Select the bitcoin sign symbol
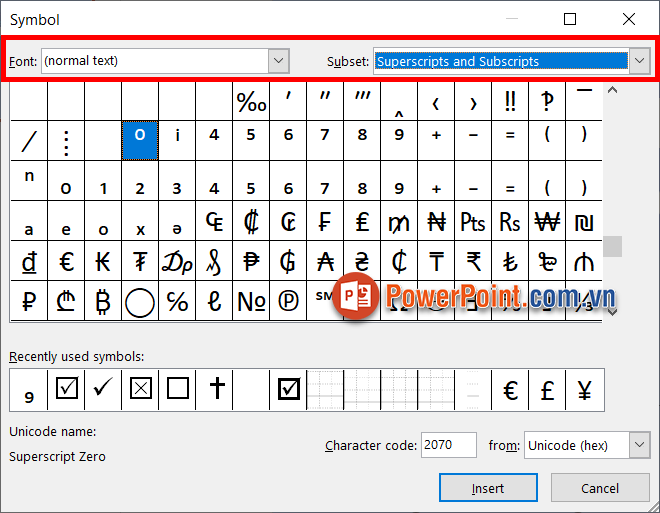This screenshot has width=660, height=513. 103,300
